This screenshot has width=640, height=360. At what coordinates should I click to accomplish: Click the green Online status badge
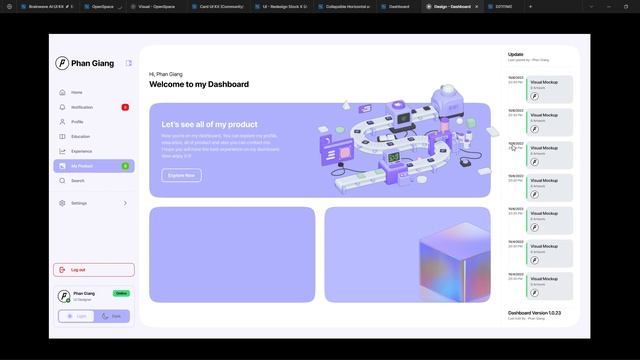[121, 293]
